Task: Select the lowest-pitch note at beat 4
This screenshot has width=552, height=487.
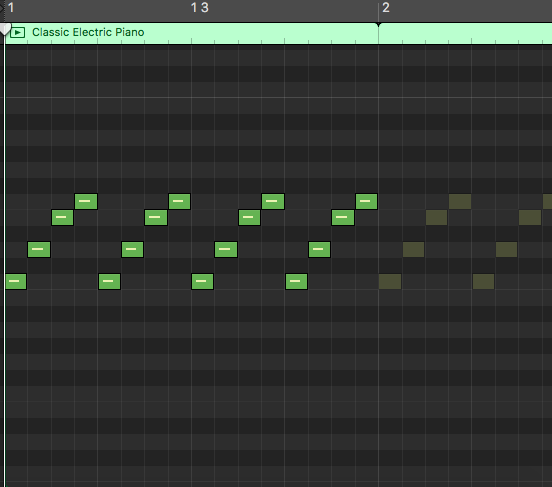Action: click(x=296, y=281)
